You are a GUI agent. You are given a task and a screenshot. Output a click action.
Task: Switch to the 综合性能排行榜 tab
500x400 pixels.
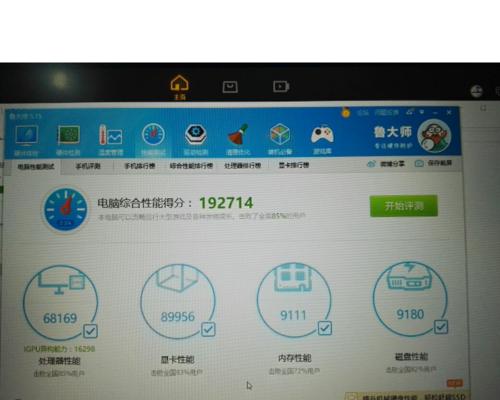[x=191, y=165]
